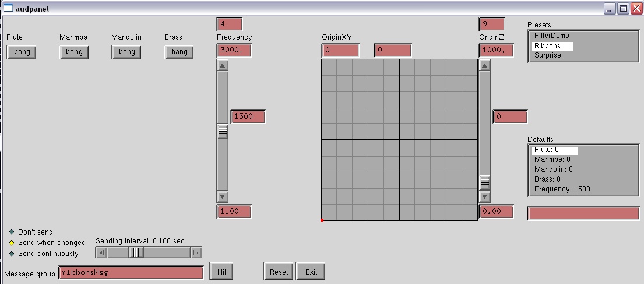Click OriginZ slider's top up arrow
Screen dimensions: 644x284
(x=485, y=65)
